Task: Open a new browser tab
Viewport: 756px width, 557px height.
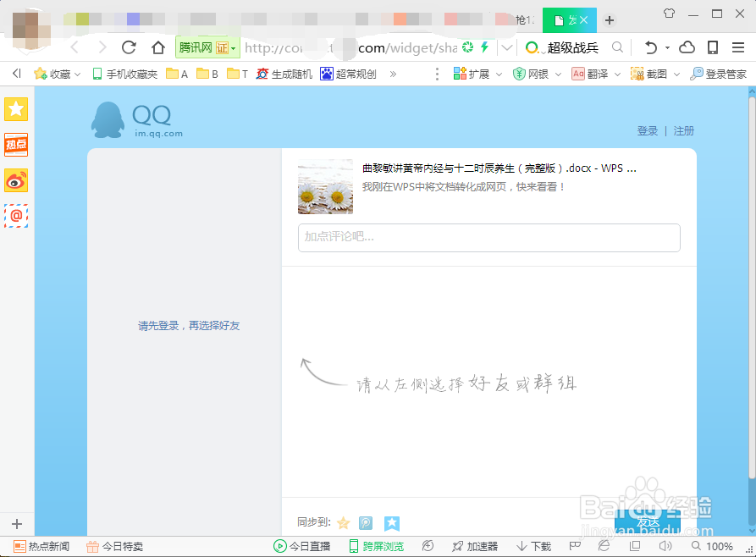Action: [x=610, y=20]
